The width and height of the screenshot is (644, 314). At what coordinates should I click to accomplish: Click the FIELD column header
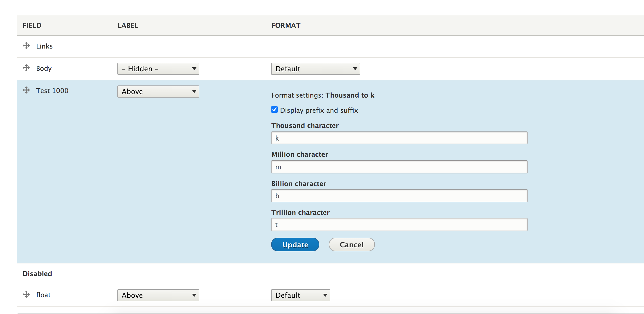click(32, 25)
